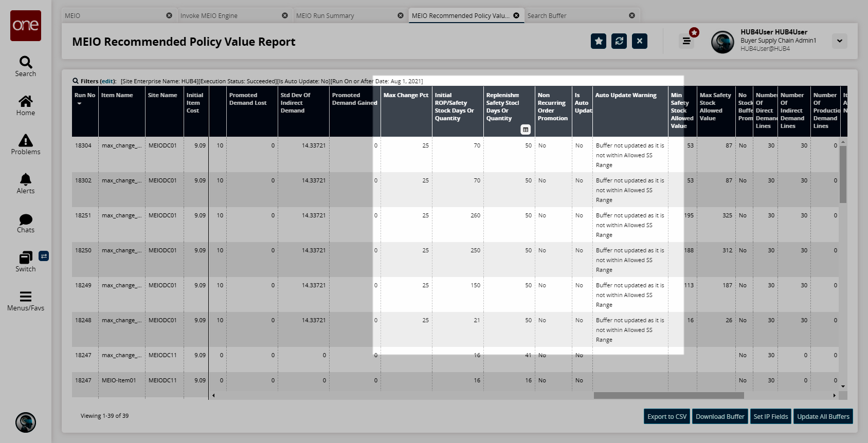
Task: Go to Home in left sidebar
Action: click(x=26, y=101)
